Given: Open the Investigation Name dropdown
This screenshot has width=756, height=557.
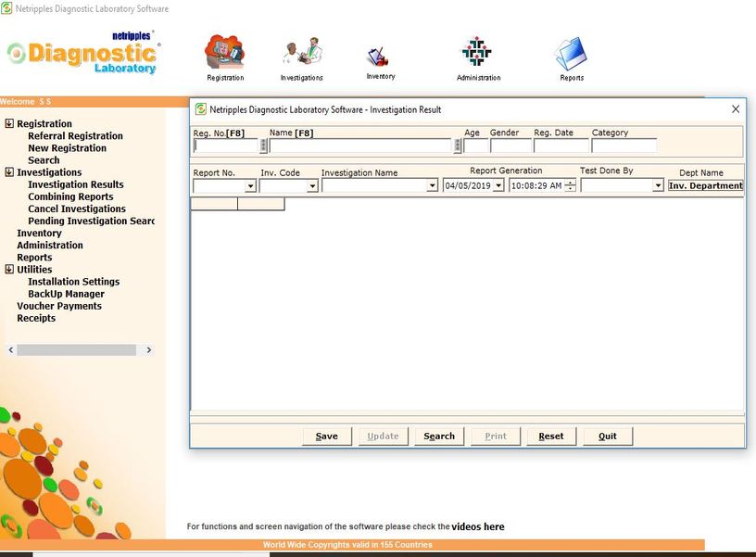Looking at the screenshot, I should 432,185.
